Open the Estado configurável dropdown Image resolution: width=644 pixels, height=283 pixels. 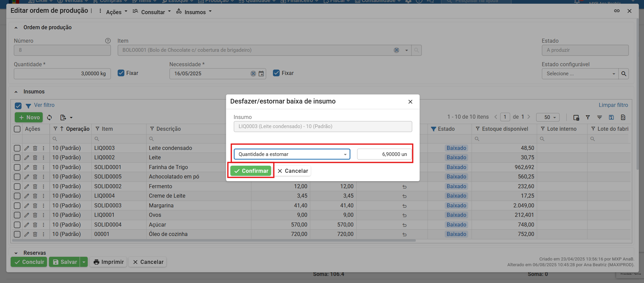614,74
